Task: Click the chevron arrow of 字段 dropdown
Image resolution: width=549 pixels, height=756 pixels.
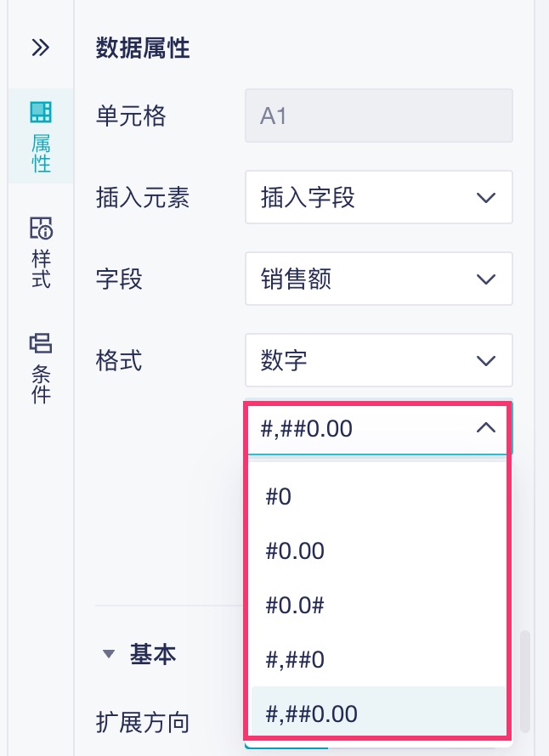Action: (486, 279)
